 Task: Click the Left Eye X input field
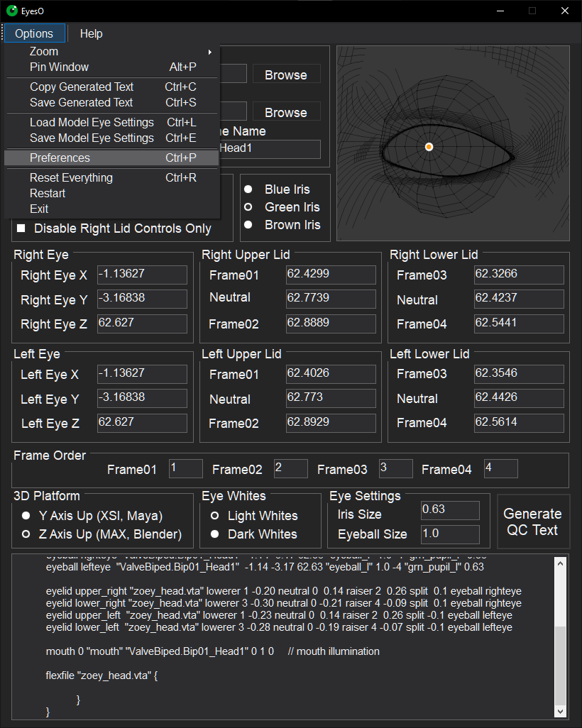click(142, 374)
